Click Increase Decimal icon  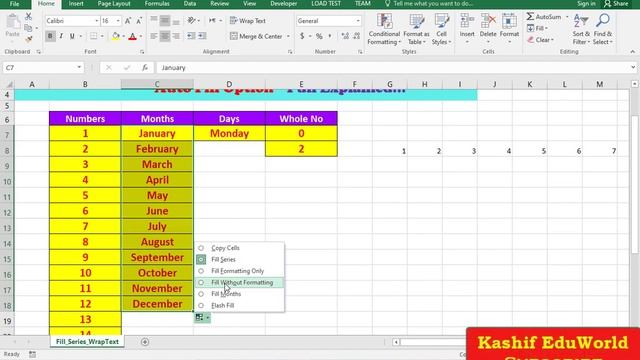345,36
